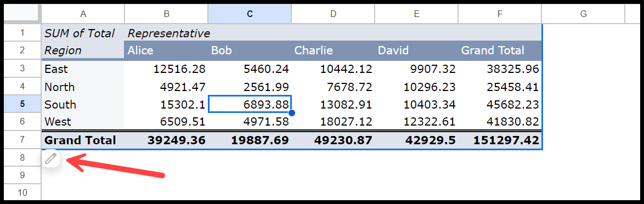Select cell with value 18027.12
This screenshot has height=204, width=644.
tap(333, 122)
